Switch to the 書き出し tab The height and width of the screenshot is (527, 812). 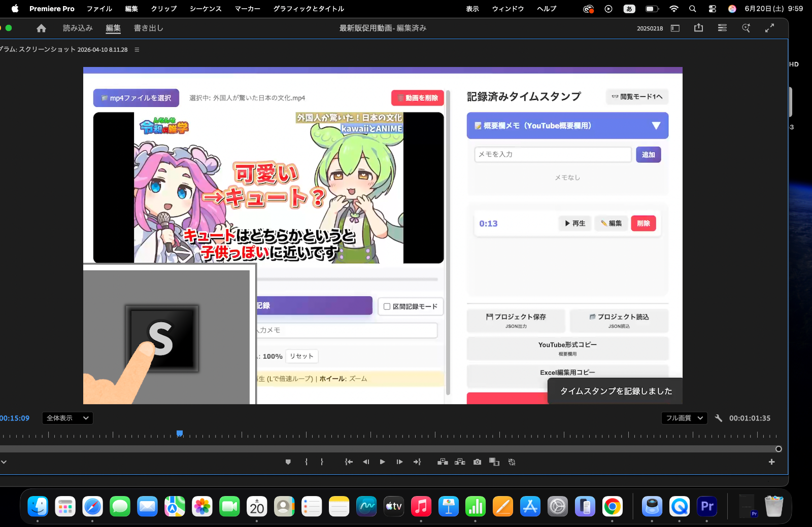click(148, 28)
